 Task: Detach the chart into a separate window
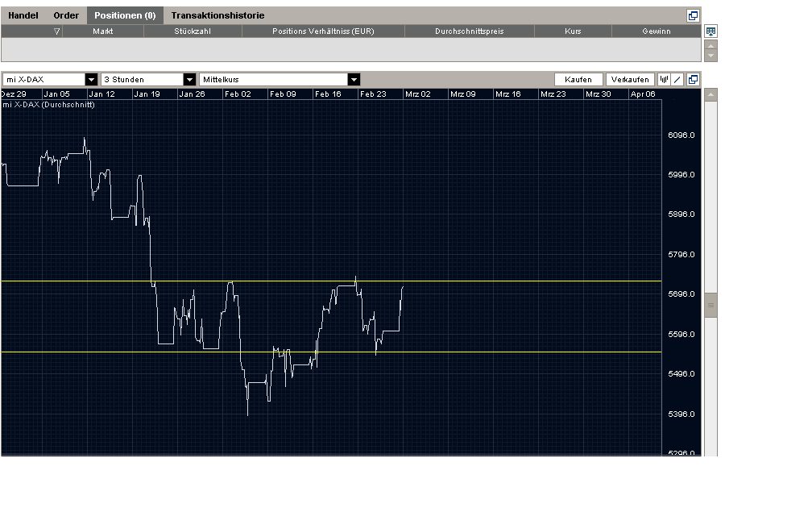694,79
